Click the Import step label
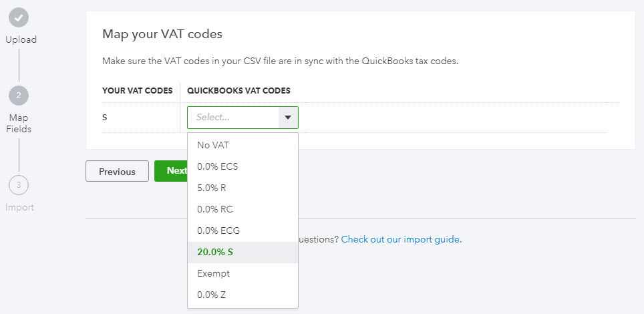This screenshot has width=644, height=314. (19, 207)
